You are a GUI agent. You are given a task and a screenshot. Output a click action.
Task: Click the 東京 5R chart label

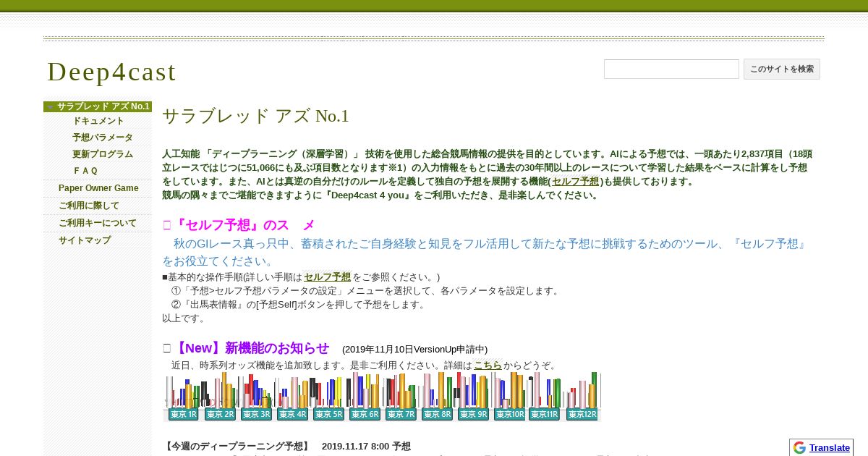point(328,414)
